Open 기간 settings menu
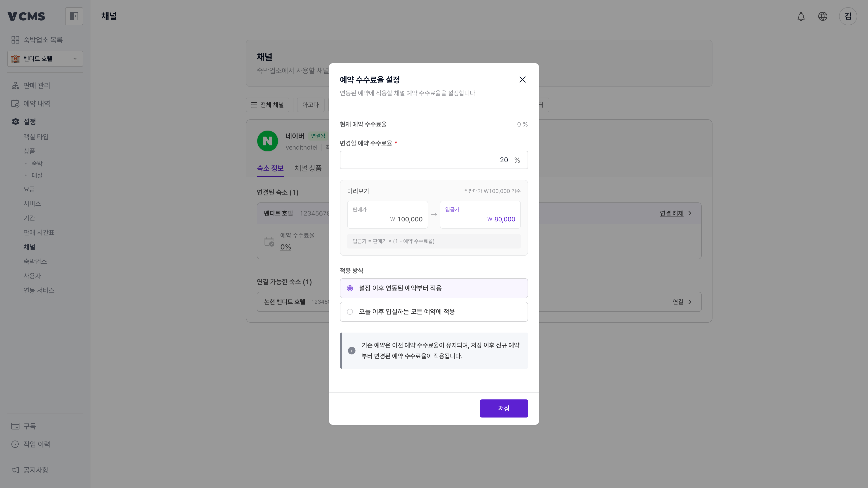The height and width of the screenshot is (488, 868). (29, 218)
